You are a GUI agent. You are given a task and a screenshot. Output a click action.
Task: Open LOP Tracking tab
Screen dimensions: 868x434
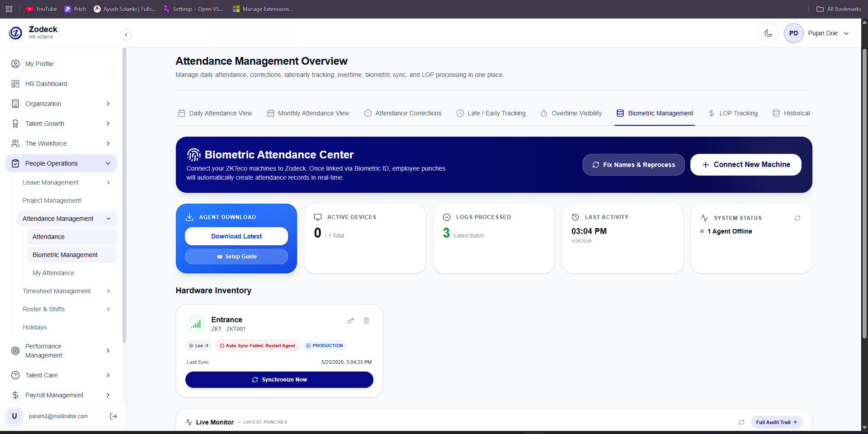[733, 113]
